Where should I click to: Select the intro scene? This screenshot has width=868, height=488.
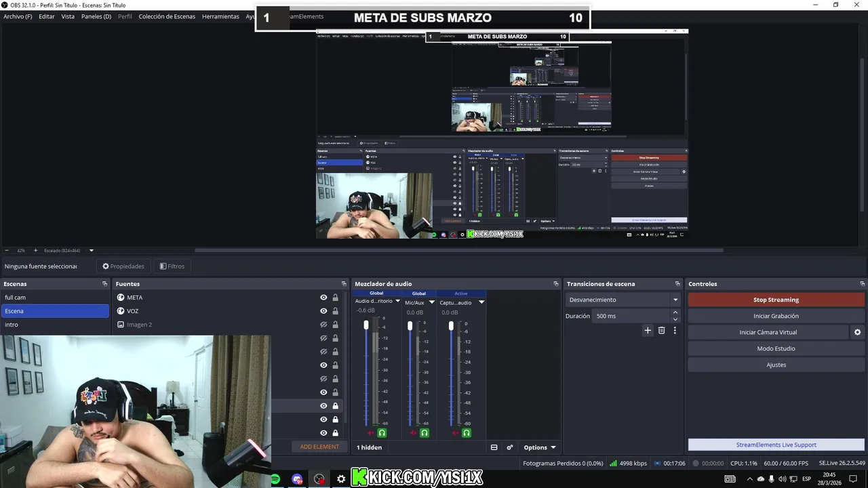pyautogui.click(x=55, y=325)
